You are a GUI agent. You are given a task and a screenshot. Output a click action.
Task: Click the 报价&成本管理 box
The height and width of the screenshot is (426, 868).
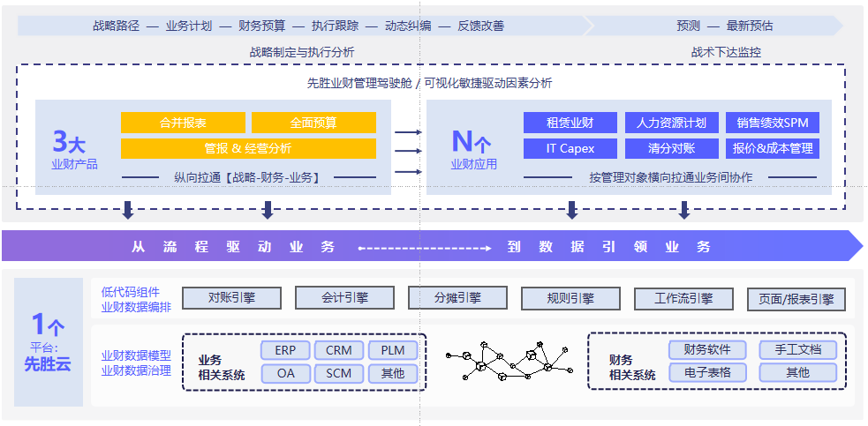(x=773, y=148)
